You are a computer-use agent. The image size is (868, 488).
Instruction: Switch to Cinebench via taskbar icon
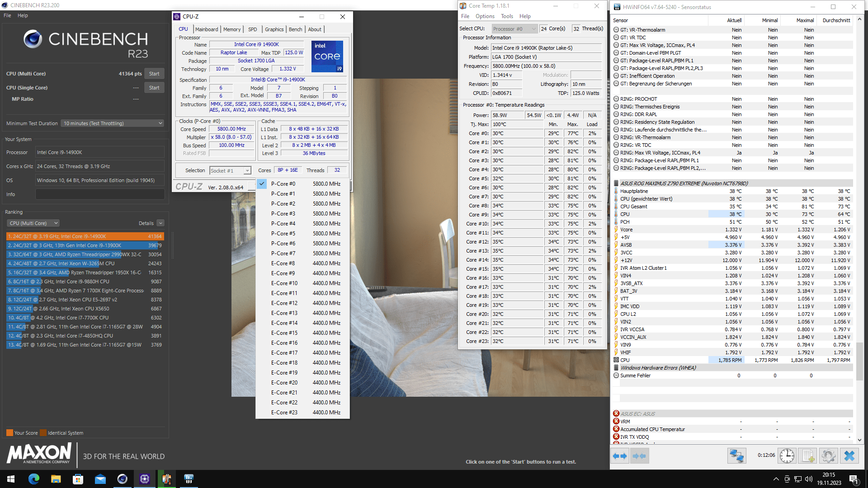[122, 479]
